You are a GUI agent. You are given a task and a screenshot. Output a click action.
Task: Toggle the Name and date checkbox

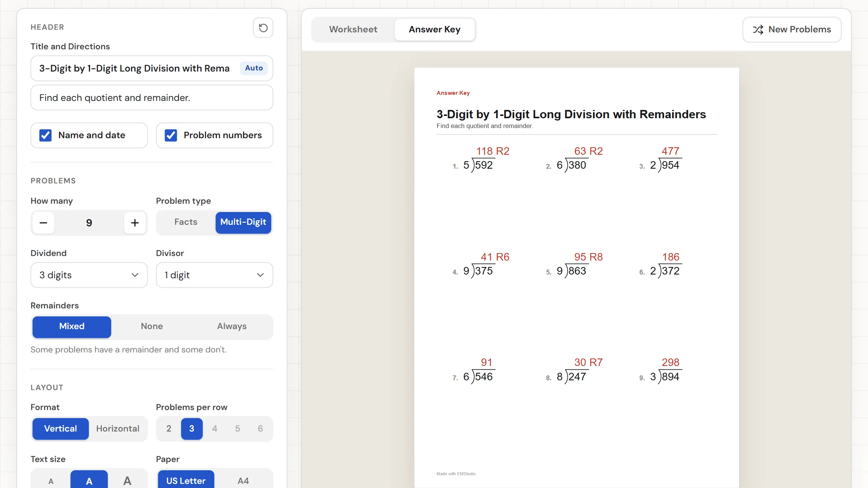(46, 135)
